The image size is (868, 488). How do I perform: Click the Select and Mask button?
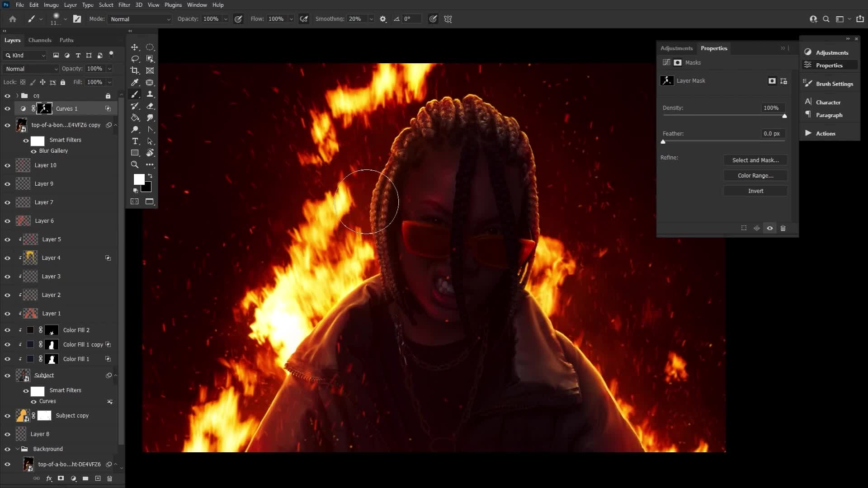pos(755,160)
